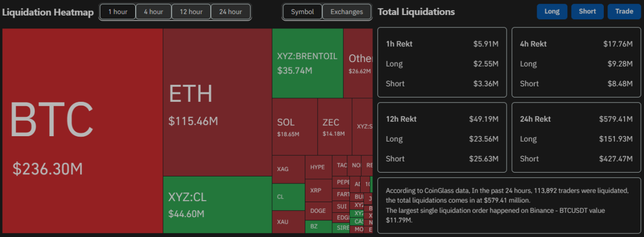644x237 pixels.
Task: Choose the 12 hour timeframe
Action: click(x=191, y=12)
